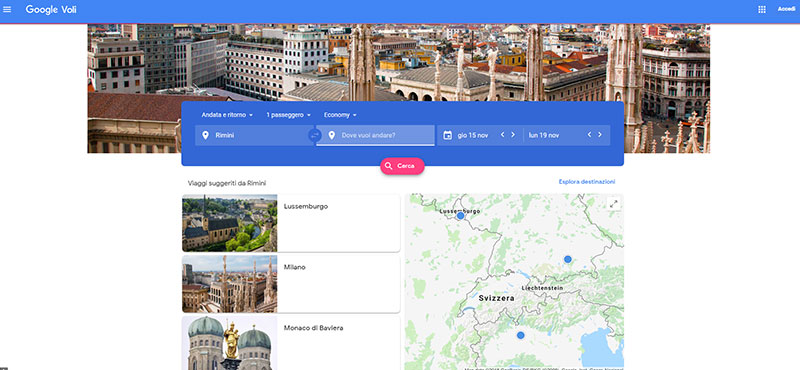
Task: Click the Lussemburgo map marker dot
Action: click(460, 216)
